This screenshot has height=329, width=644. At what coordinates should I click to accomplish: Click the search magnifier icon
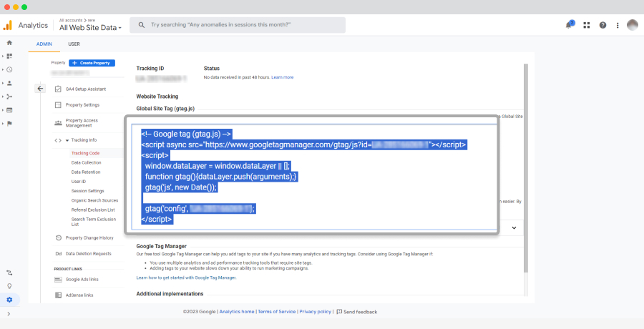(141, 25)
